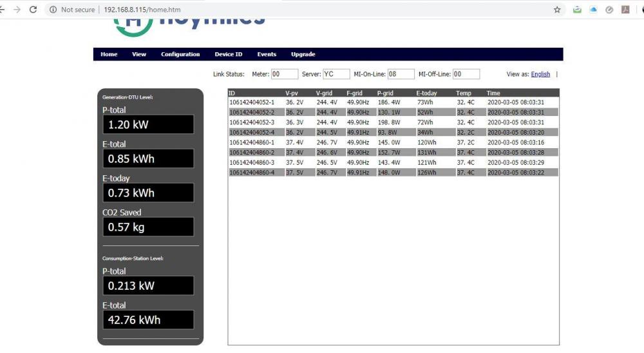Click Generation E-total value 0.85 kWh
Image resolution: width=644 pixels, height=353 pixels.
148,158
